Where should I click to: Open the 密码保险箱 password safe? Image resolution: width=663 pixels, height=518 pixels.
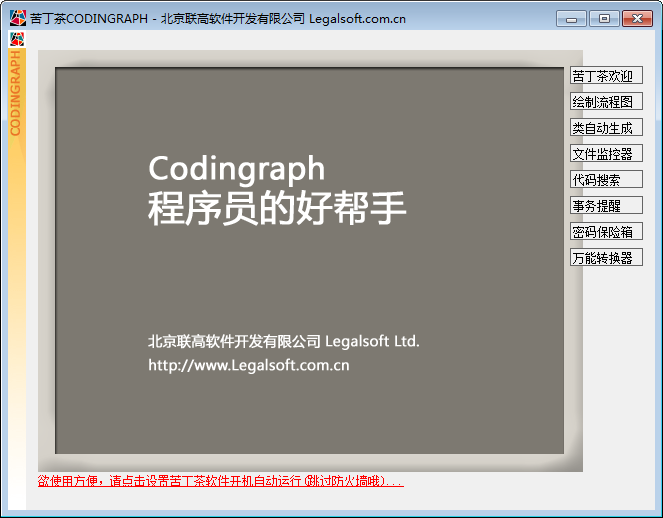tap(606, 231)
